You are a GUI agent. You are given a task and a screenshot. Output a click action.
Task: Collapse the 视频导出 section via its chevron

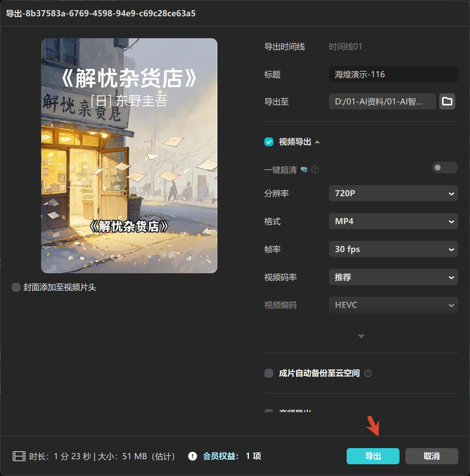pyautogui.click(x=318, y=142)
